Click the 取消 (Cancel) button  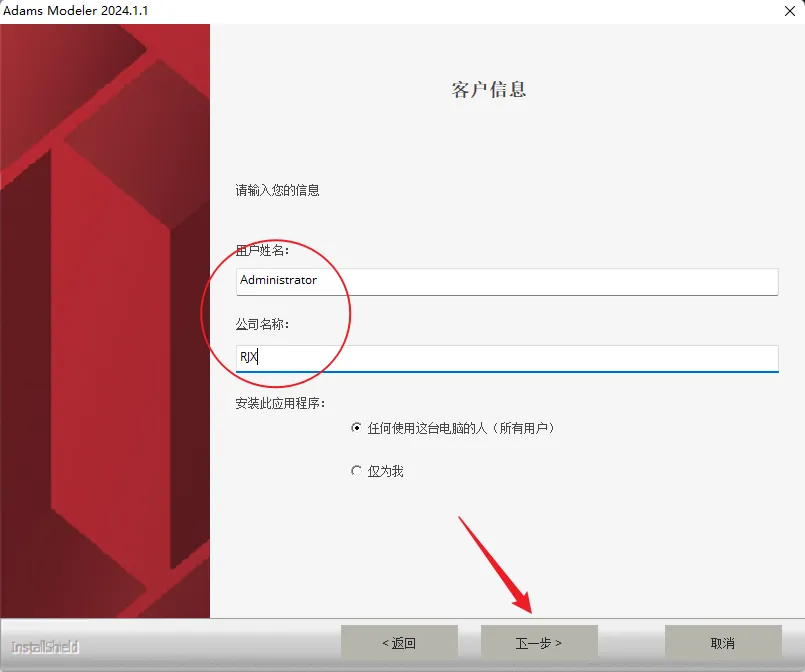click(723, 642)
